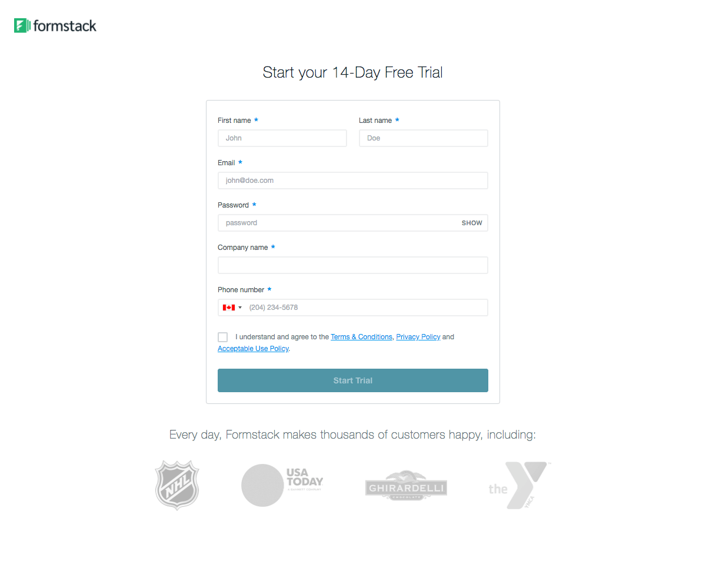Click the flag dropdown chevron
706x588 pixels.
tap(239, 307)
